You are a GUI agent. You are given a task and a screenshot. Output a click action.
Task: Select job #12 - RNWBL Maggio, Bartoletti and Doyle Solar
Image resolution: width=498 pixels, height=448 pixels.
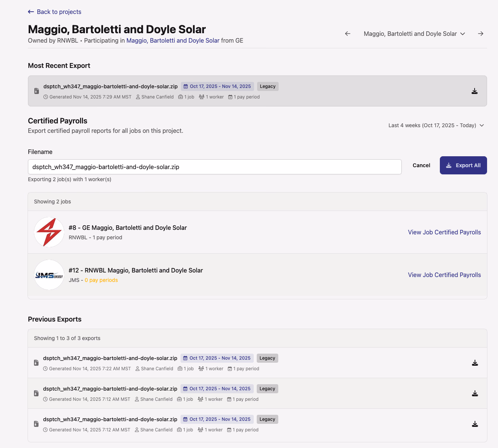pos(136,270)
